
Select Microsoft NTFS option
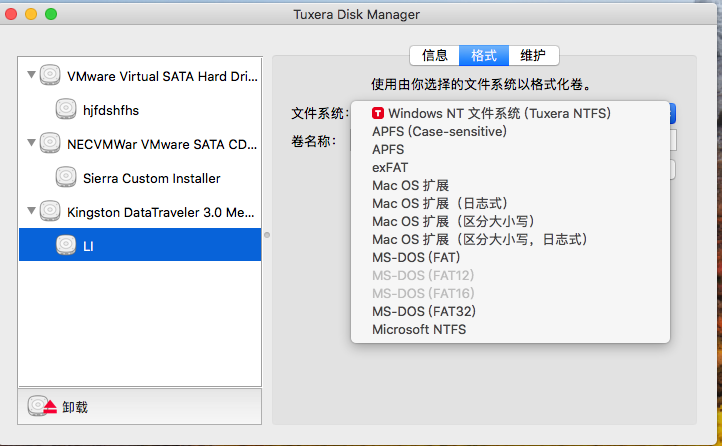point(419,329)
